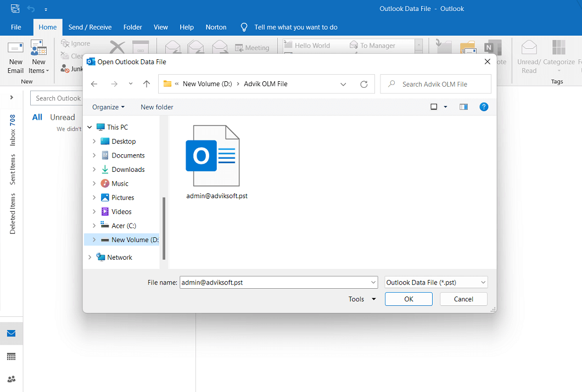Click Advik OLM File in the address path
This screenshot has height=392, width=582.
pos(265,84)
